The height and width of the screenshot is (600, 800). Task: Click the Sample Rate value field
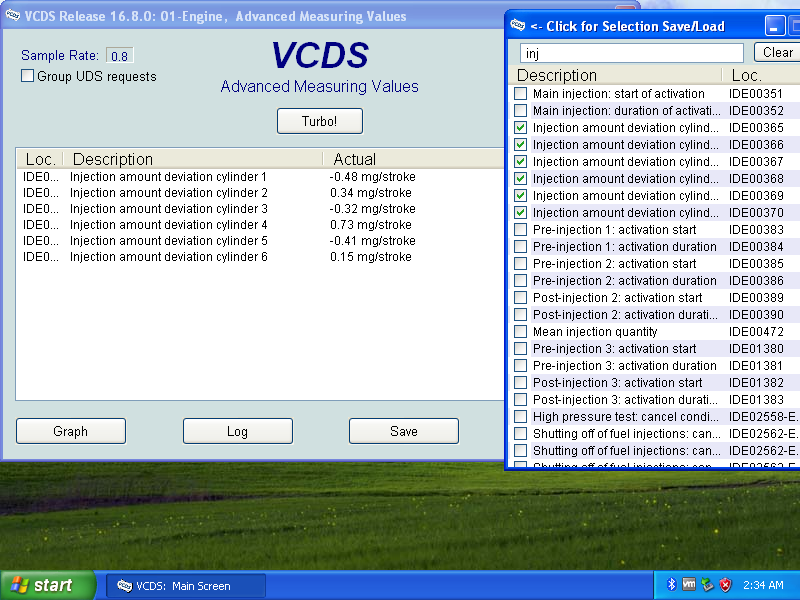click(x=119, y=56)
